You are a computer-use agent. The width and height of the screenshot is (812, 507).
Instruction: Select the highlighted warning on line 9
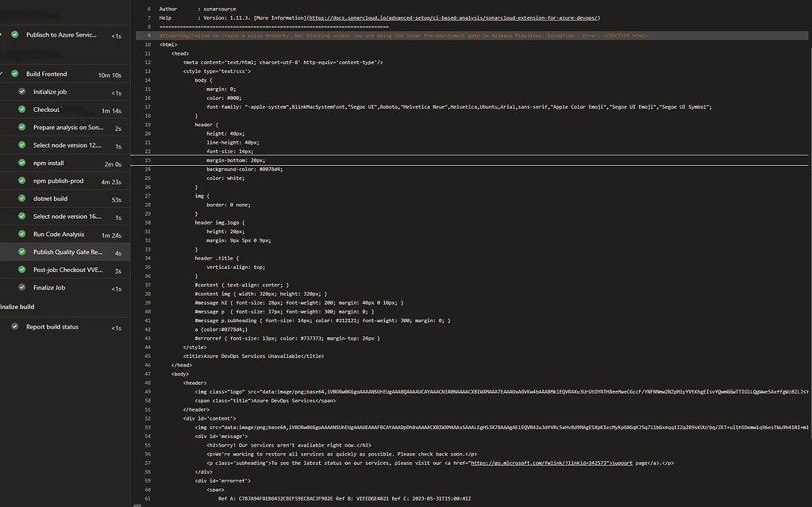(397, 35)
